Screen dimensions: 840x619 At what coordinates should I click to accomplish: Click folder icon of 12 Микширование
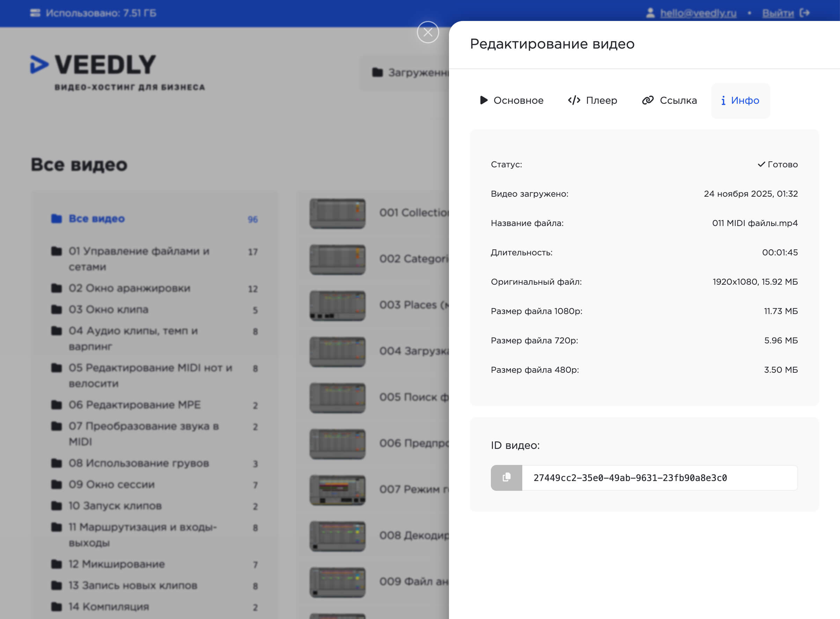coord(57,564)
